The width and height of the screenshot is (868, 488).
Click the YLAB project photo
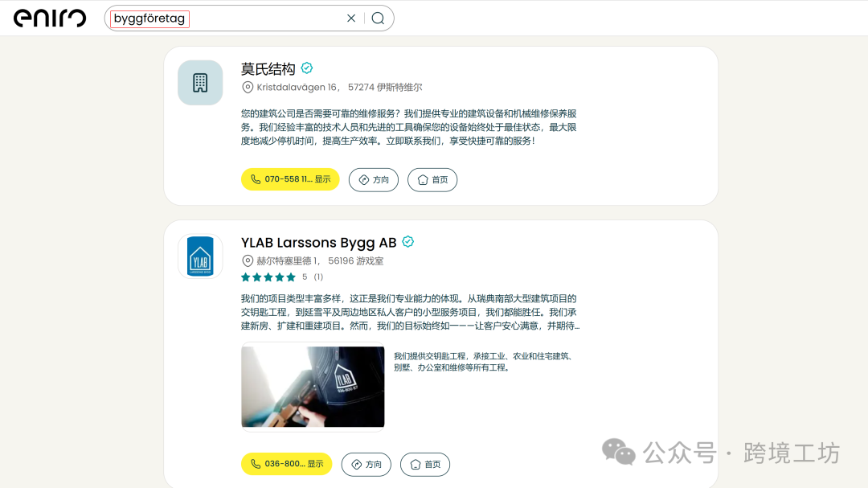click(x=312, y=387)
